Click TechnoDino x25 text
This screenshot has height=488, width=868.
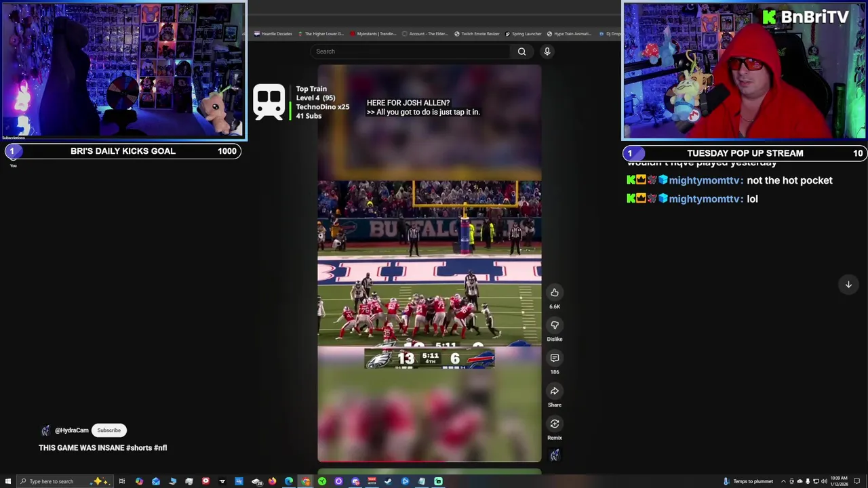(322, 107)
